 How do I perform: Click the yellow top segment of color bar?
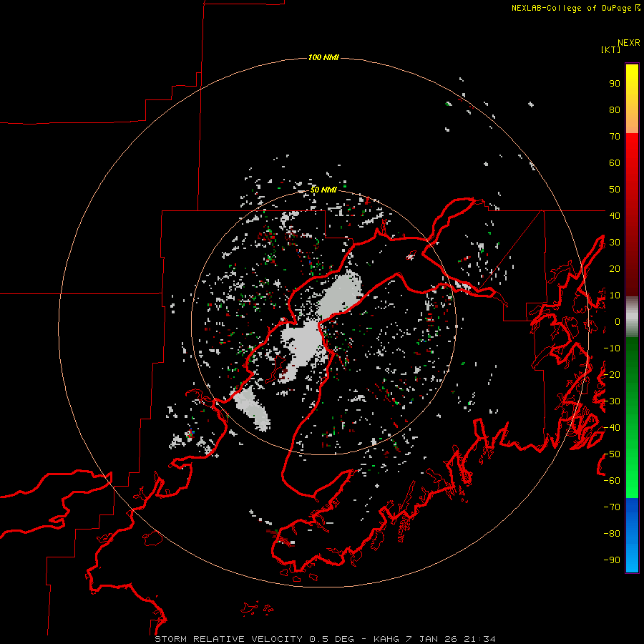pyautogui.click(x=632, y=99)
